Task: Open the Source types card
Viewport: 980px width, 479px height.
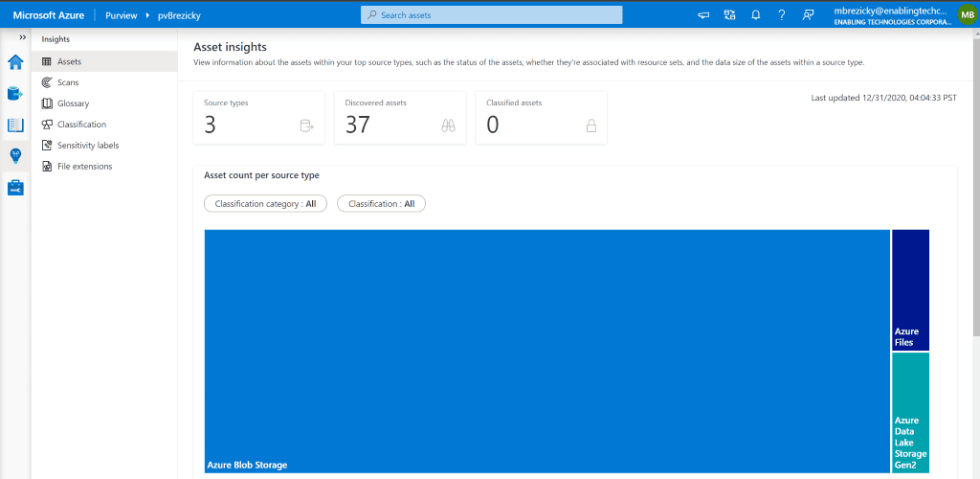Action: tap(258, 118)
